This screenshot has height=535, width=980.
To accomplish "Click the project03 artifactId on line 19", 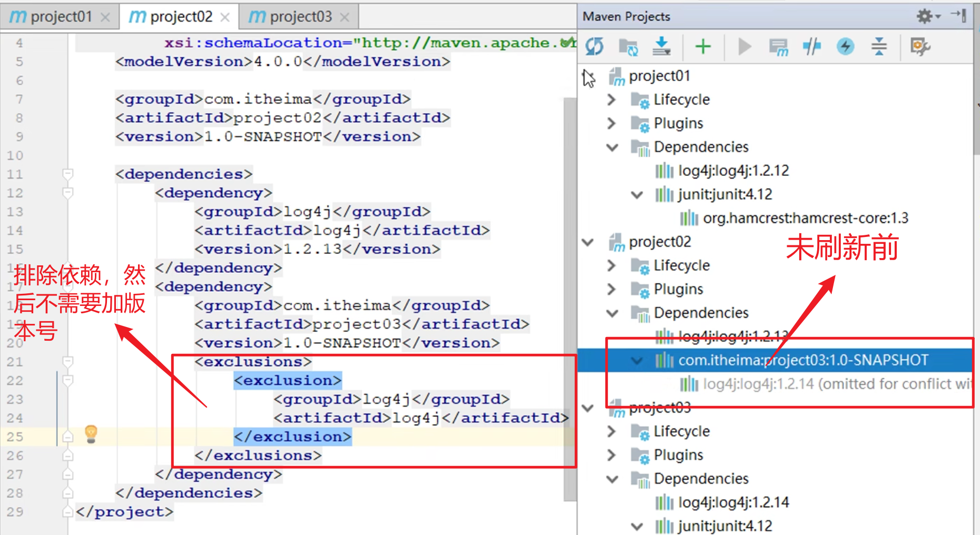I will pos(357,324).
